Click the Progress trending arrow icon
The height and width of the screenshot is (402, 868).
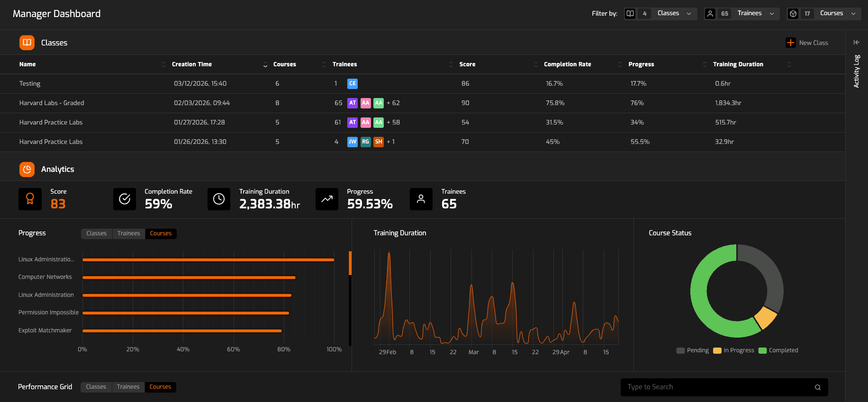pos(327,199)
